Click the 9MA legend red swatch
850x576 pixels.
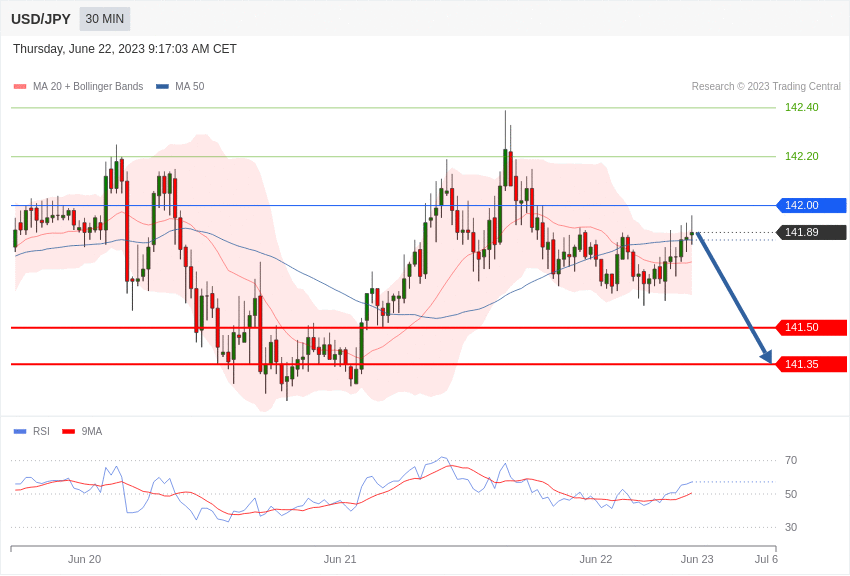(x=69, y=431)
